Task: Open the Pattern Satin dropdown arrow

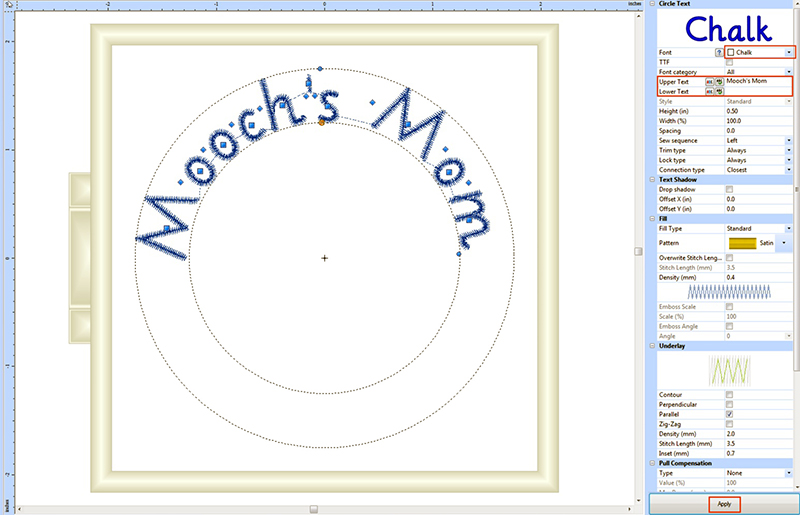Action: tap(784, 243)
